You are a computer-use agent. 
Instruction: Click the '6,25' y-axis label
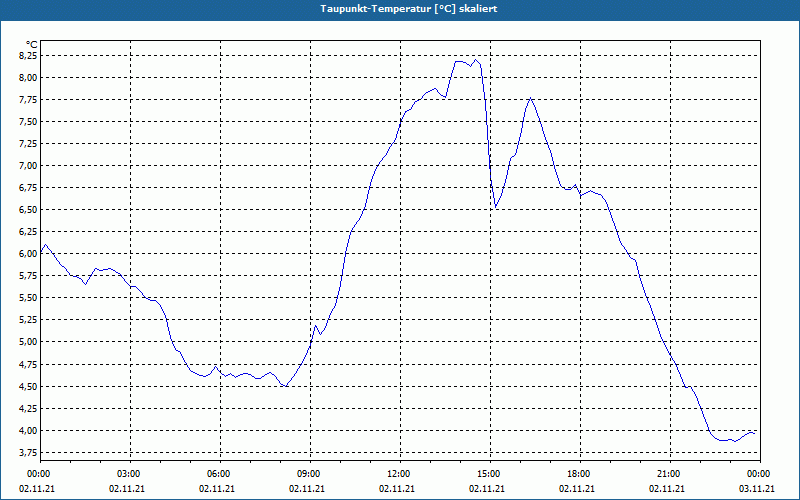coord(29,232)
